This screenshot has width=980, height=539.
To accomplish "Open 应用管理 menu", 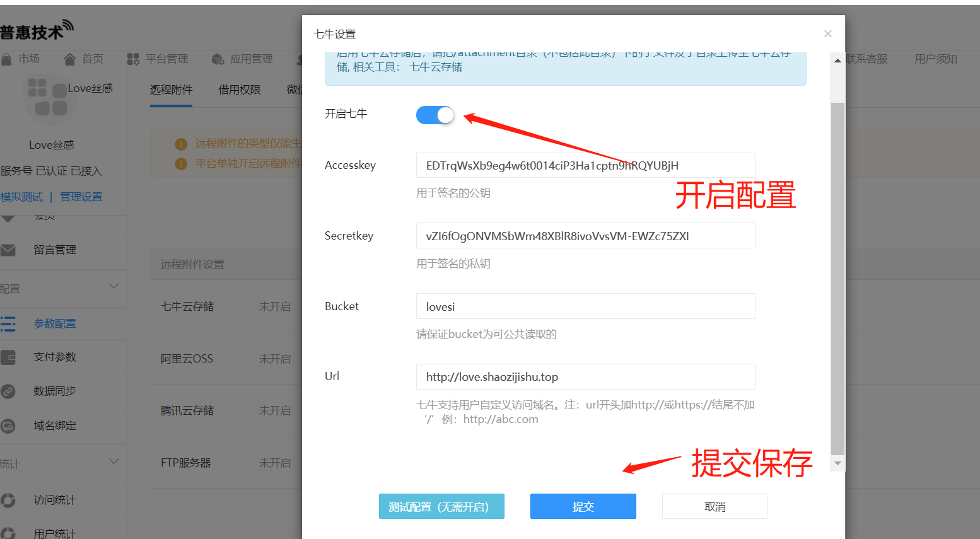I will (252, 59).
